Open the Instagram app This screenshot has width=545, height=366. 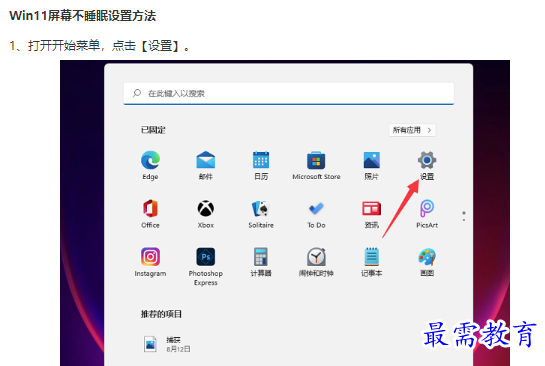pyautogui.click(x=150, y=262)
